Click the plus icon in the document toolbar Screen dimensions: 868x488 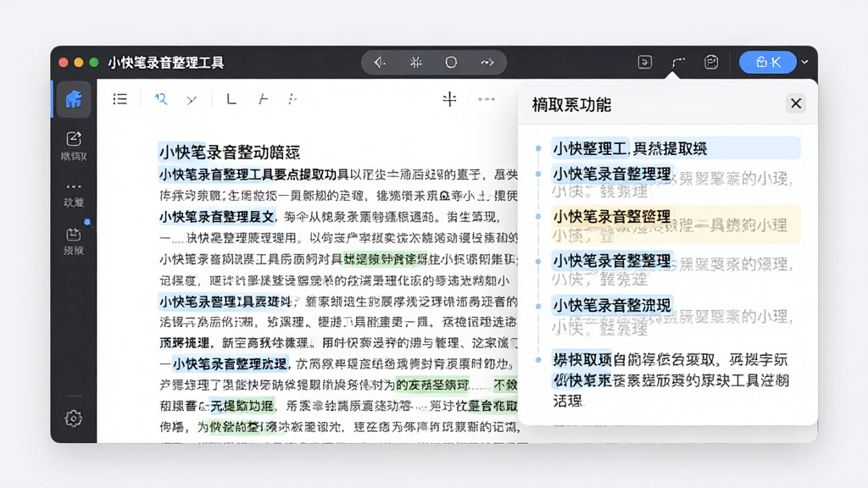[449, 99]
